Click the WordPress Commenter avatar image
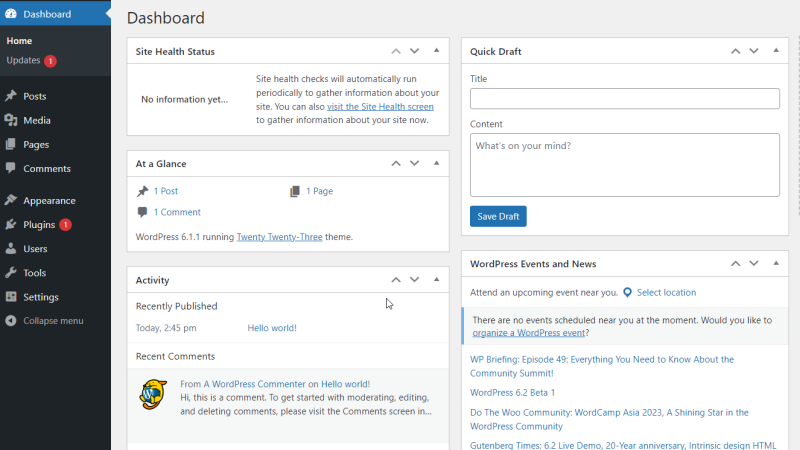The image size is (800, 450). pos(153,394)
